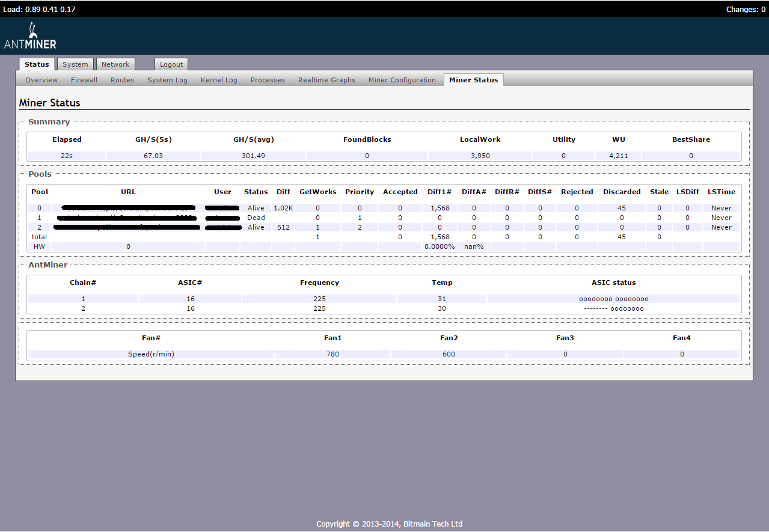Click the 'Fan1' column header
The height and width of the screenshot is (532, 769).
(332, 338)
